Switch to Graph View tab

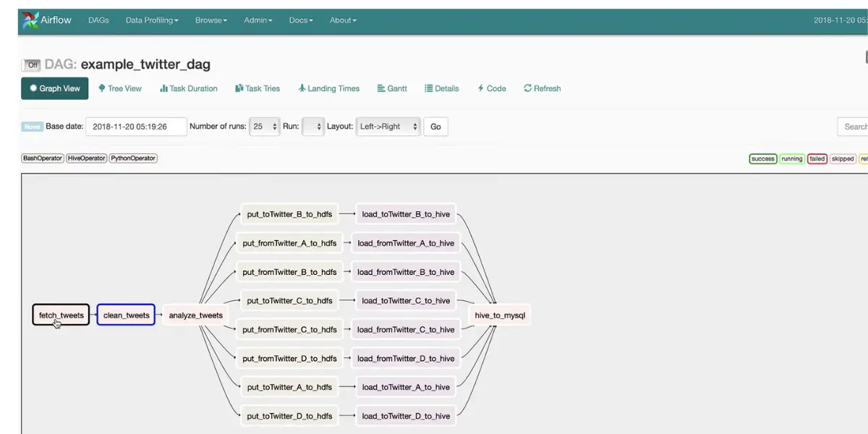click(55, 88)
